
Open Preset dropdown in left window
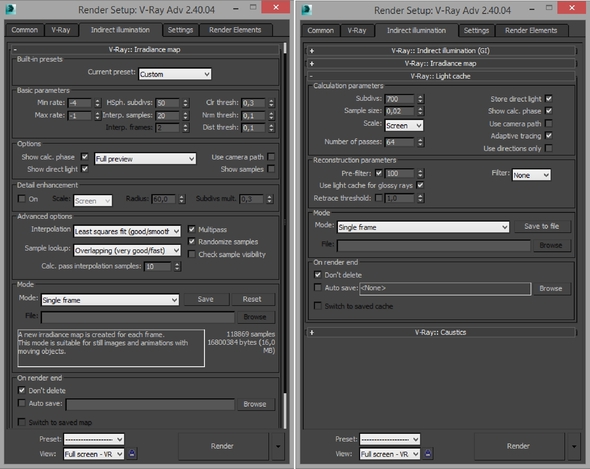[x=94, y=439]
